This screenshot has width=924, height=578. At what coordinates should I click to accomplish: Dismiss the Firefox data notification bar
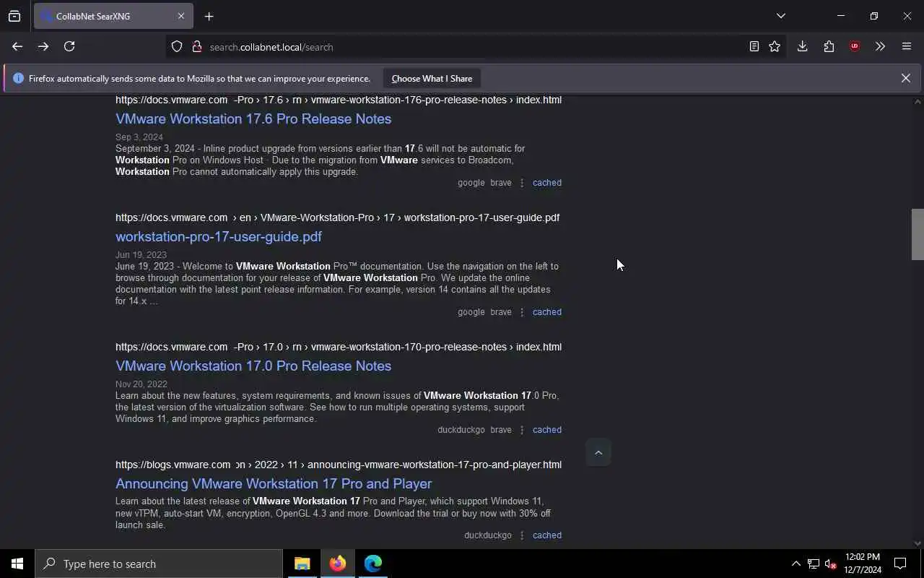pos(905,78)
